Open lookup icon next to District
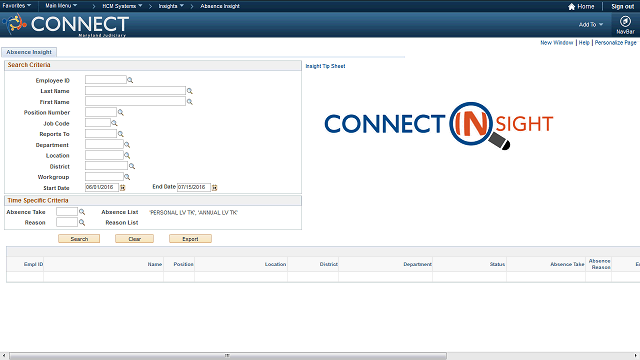This screenshot has width=640, height=360. [x=132, y=166]
